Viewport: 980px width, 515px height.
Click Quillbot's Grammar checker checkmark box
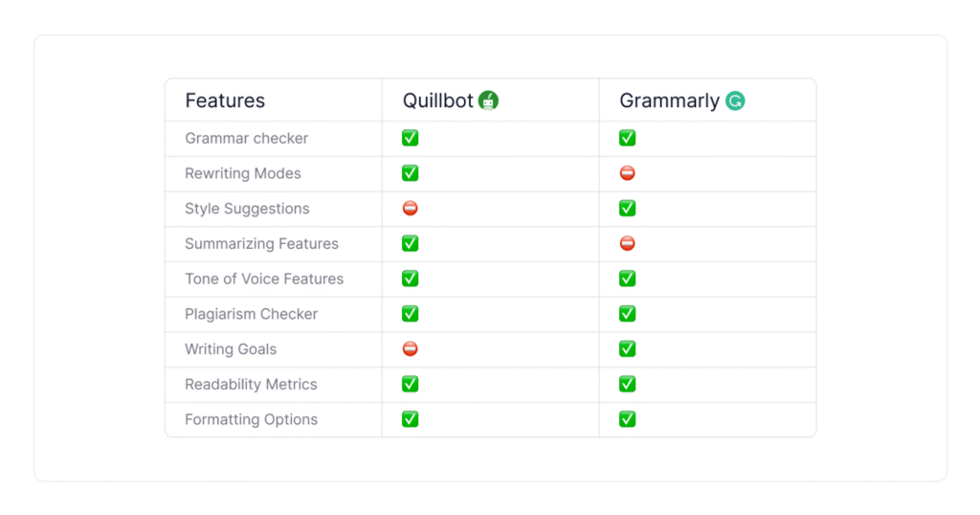[x=410, y=138]
